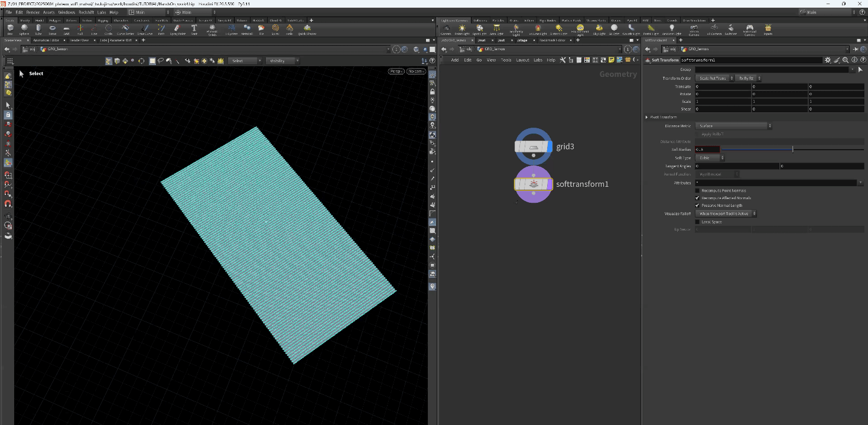Open the Soft Type Cubic dropdown
868x425 pixels.
[711, 158]
